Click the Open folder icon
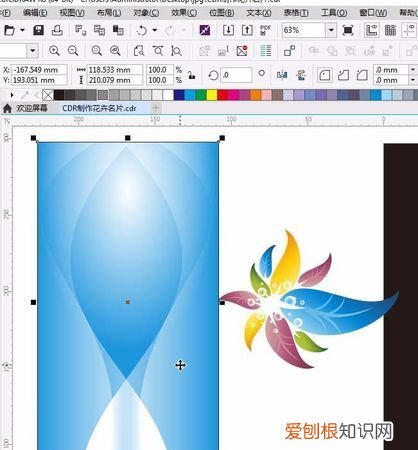The height and width of the screenshot is (450, 418). (9, 30)
